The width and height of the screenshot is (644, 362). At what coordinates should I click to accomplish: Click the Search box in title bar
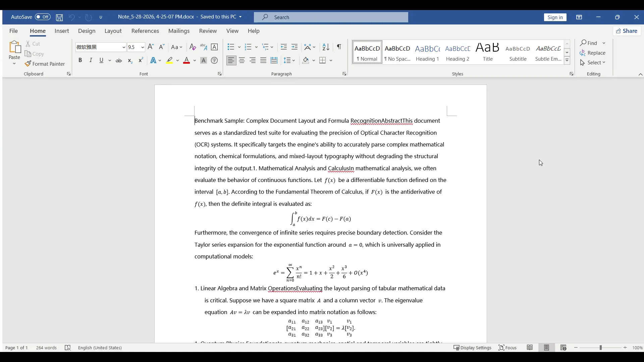pyautogui.click(x=331, y=17)
